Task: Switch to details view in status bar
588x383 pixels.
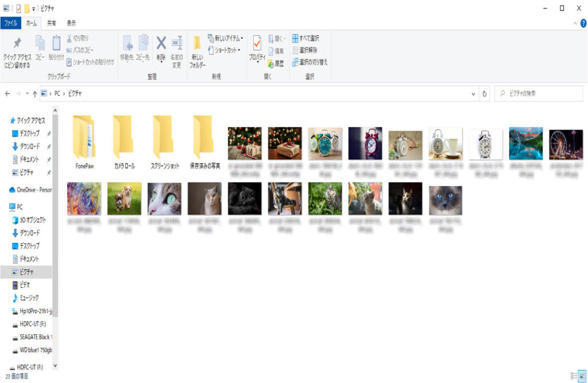Action: (x=573, y=376)
